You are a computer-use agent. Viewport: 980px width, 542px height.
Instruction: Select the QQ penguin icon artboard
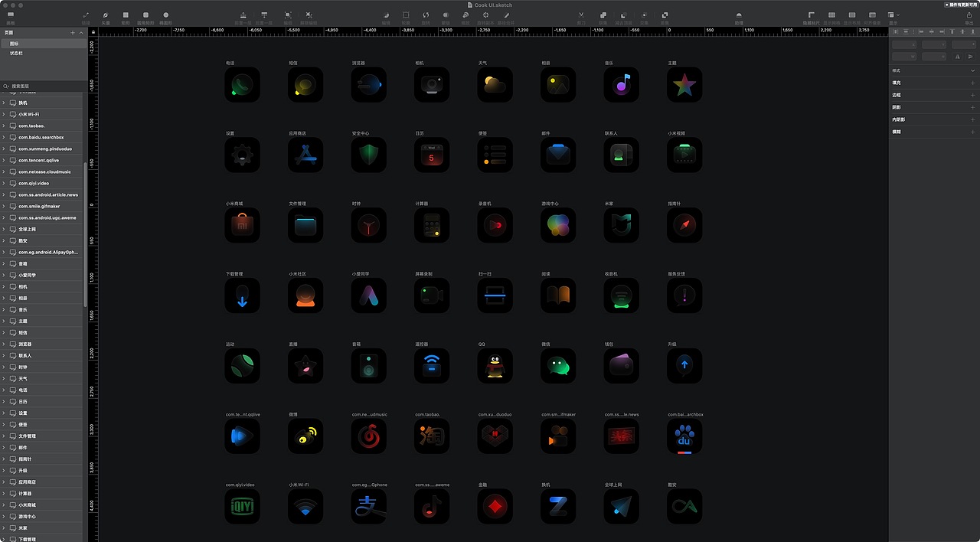click(x=495, y=366)
